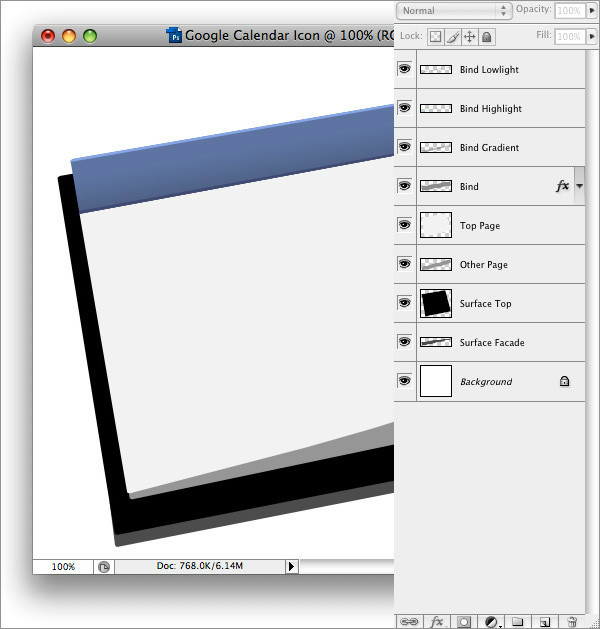Open the document status info arrow
600x629 pixels.
tap(292, 566)
